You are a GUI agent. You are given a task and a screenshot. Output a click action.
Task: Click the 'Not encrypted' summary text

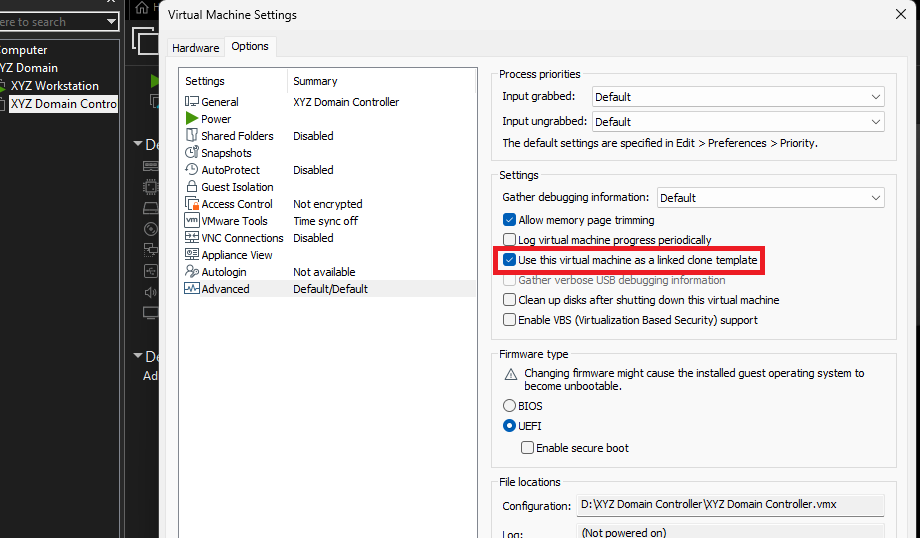(x=328, y=204)
